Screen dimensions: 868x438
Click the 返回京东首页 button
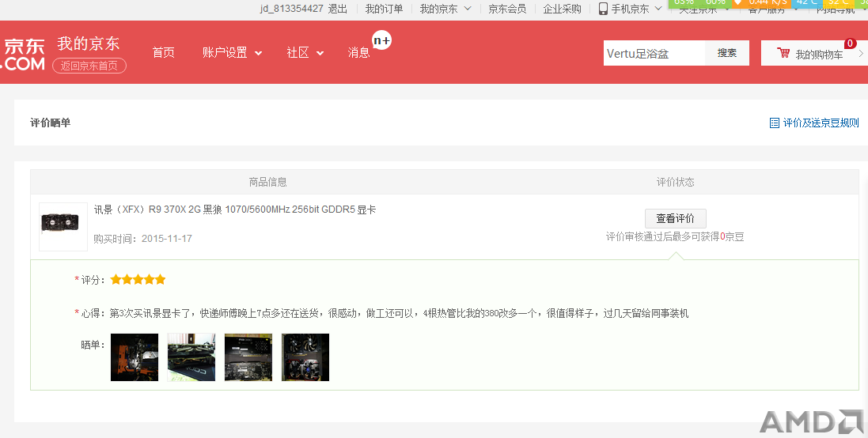coord(89,66)
